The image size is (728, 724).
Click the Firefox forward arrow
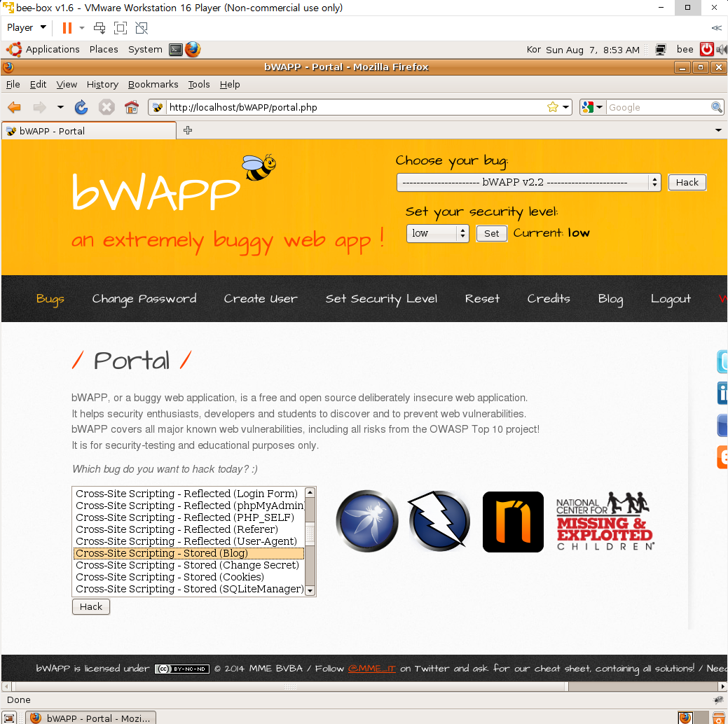tap(39, 107)
